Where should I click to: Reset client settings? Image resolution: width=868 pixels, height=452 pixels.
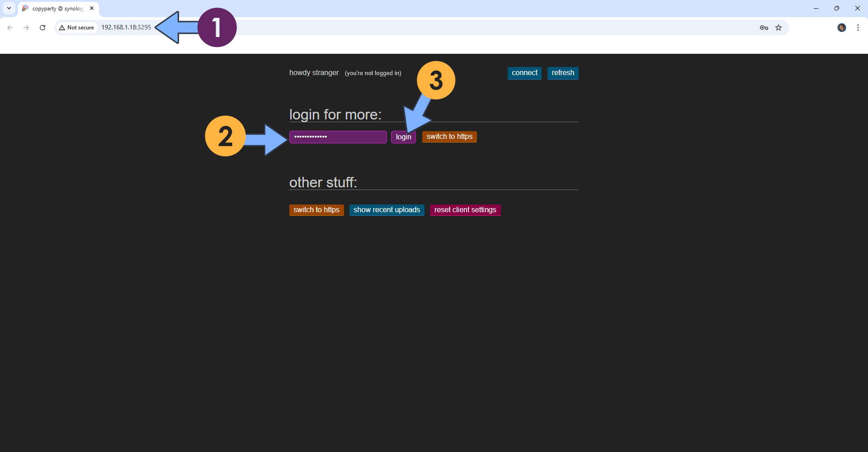coord(465,210)
